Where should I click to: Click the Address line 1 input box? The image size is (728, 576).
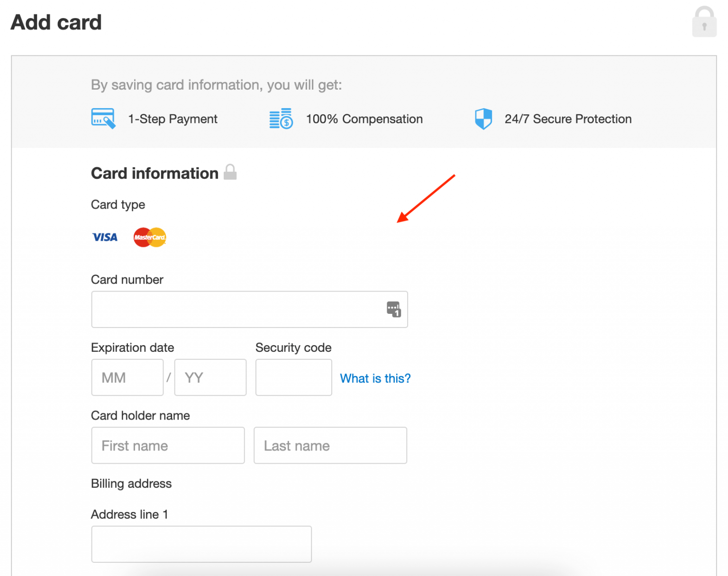coord(201,544)
